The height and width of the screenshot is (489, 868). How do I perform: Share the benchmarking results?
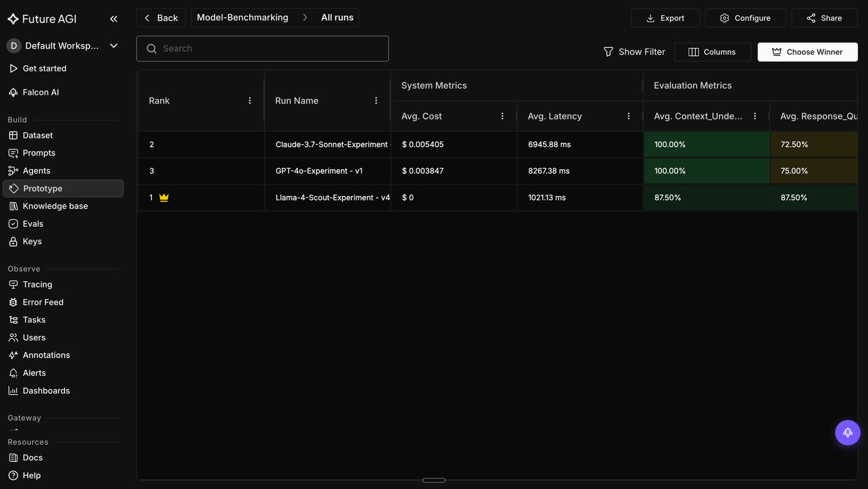[824, 18]
